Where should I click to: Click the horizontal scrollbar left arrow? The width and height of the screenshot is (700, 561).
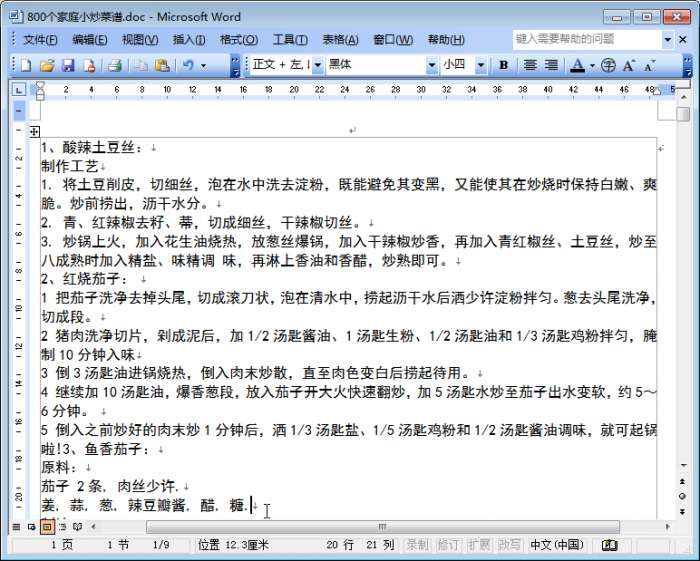point(93,527)
